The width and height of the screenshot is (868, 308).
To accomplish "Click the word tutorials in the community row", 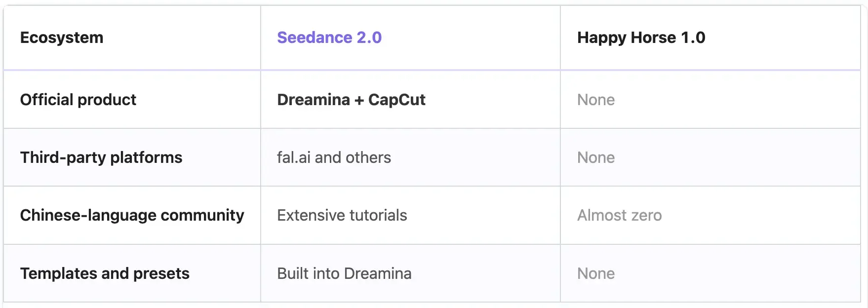I will point(378,215).
